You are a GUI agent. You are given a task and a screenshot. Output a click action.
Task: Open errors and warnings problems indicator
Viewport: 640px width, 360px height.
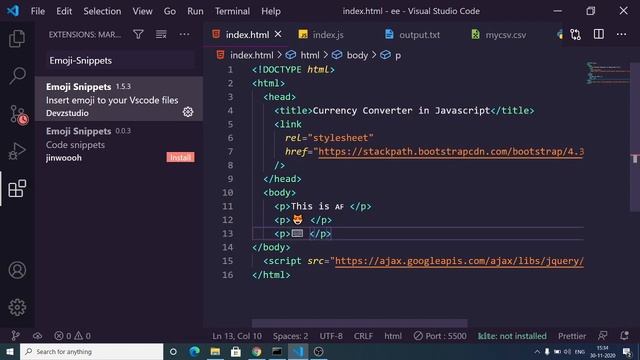click(73, 336)
